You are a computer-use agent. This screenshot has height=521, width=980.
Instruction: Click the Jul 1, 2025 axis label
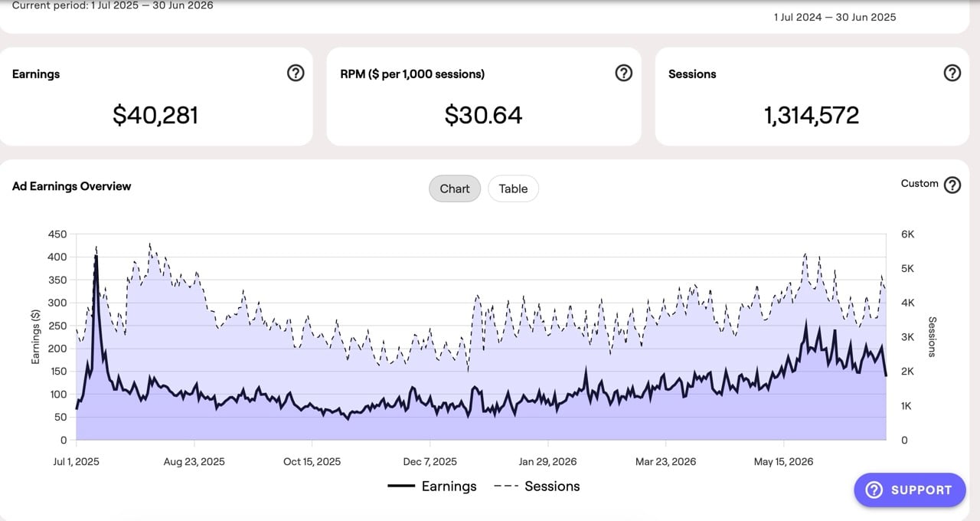(x=76, y=461)
